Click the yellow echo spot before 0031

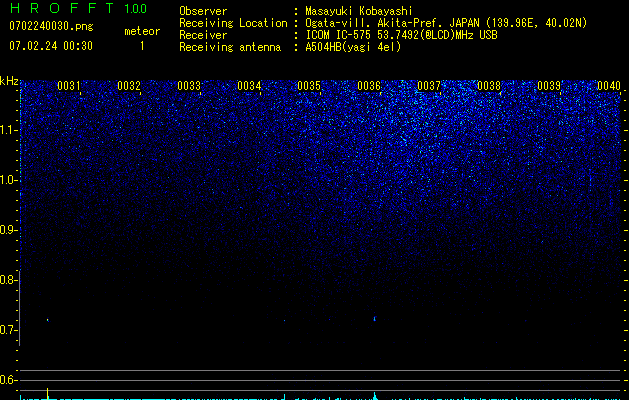[x=48, y=320]
